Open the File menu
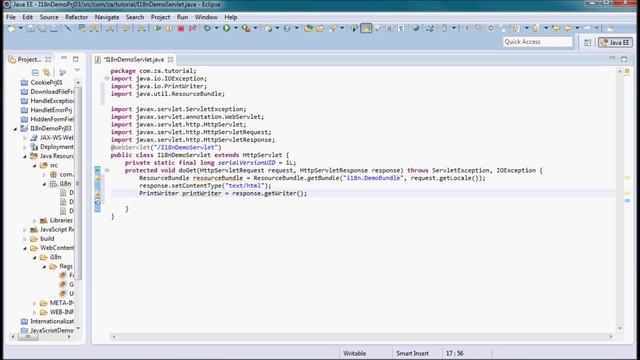Image resolution: width=640 pixels, height=360 pixels. pyautogui.click(x=11, y=17)
